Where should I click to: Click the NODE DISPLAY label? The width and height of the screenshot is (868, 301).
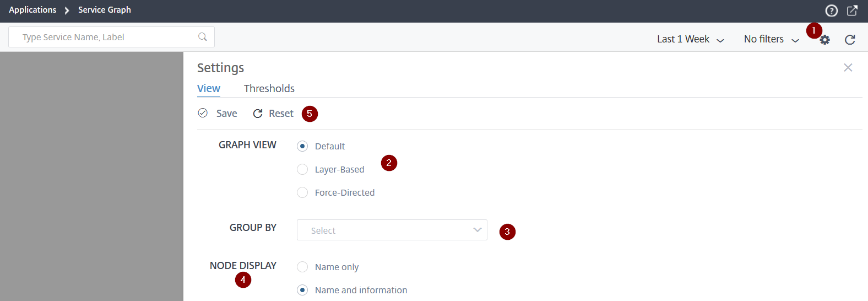point(243,266)
